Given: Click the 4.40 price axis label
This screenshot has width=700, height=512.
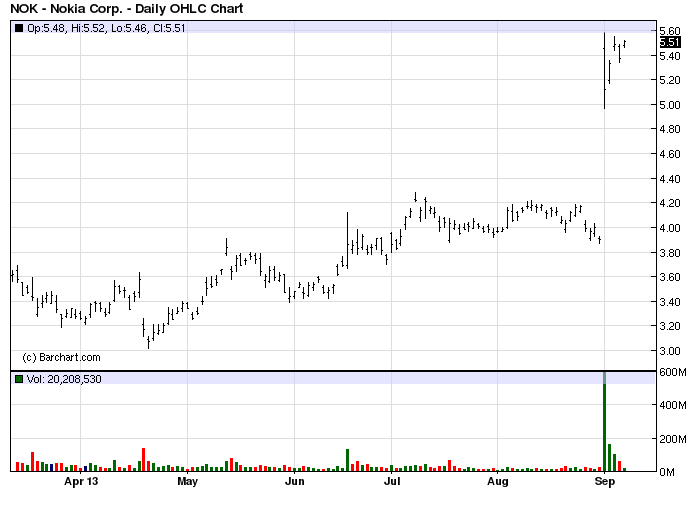Looking at the screenshot, I should click(670, 179).
